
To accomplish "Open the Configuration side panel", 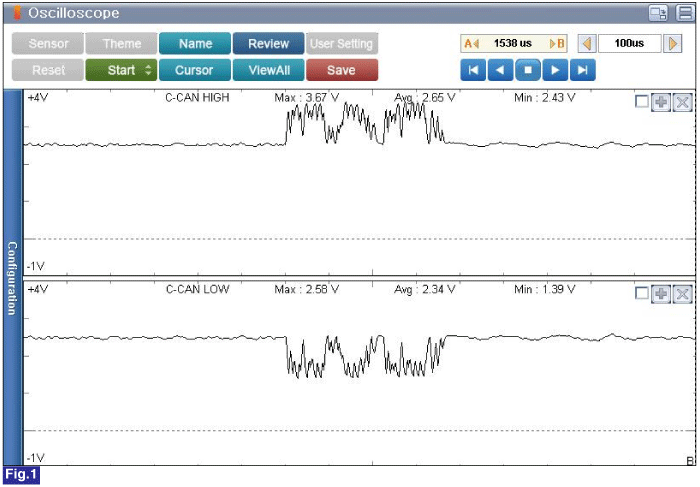I will pyautogui.click(x=12, y=278).
